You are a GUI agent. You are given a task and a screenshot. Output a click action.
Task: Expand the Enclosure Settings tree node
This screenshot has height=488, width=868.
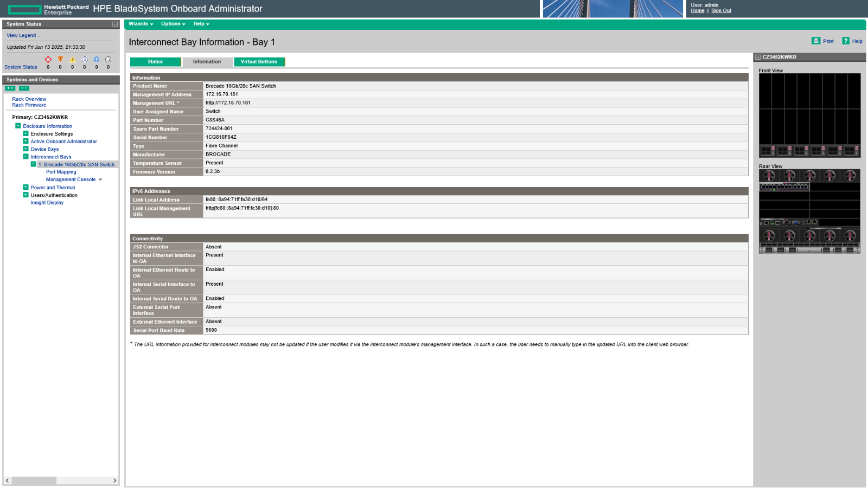[x=25, y=133]
